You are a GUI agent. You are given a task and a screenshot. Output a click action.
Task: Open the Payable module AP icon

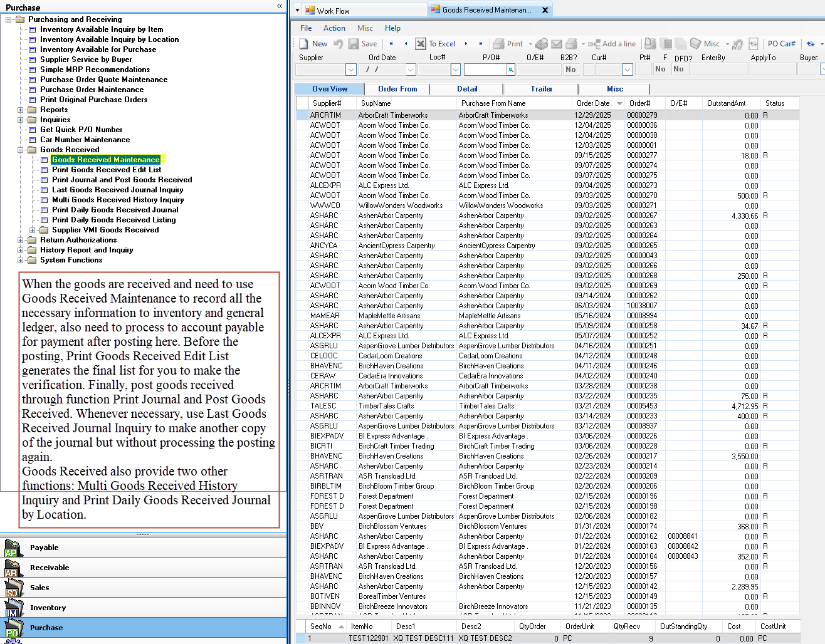click(11, 548)
